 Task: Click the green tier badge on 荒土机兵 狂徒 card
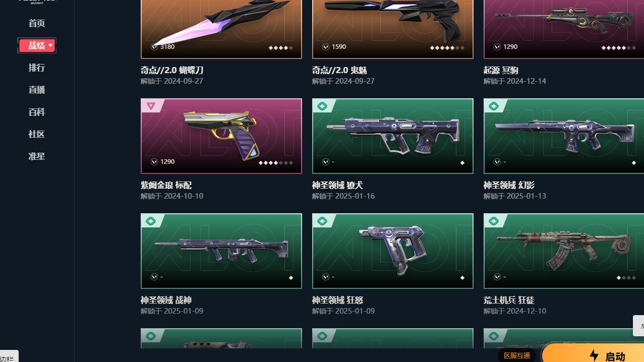click(493, 221)
